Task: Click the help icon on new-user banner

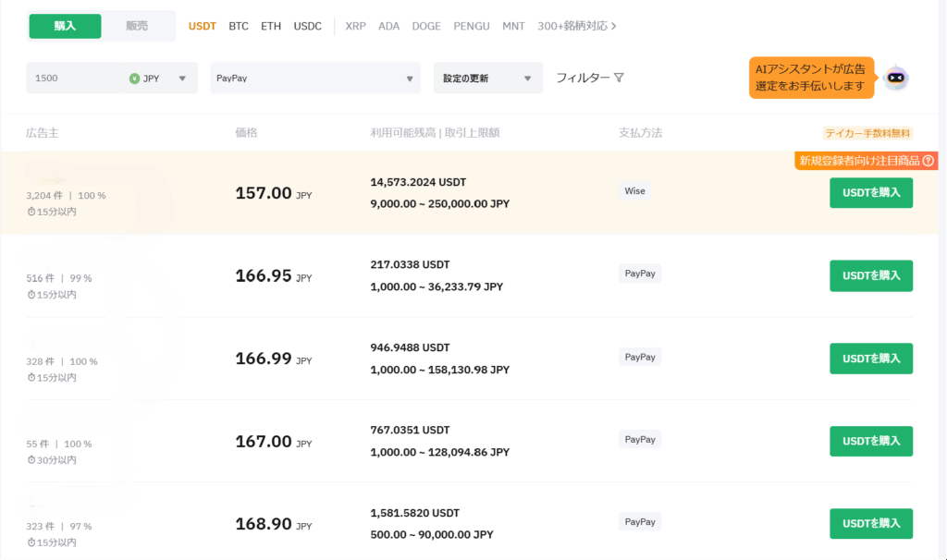Action: [928, 161]
